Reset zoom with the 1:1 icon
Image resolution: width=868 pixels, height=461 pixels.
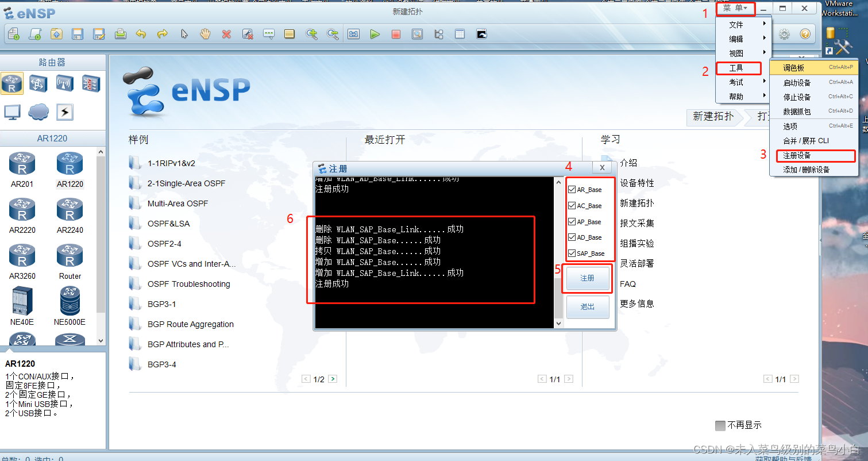pyautogui.click(x=353, y=34)
